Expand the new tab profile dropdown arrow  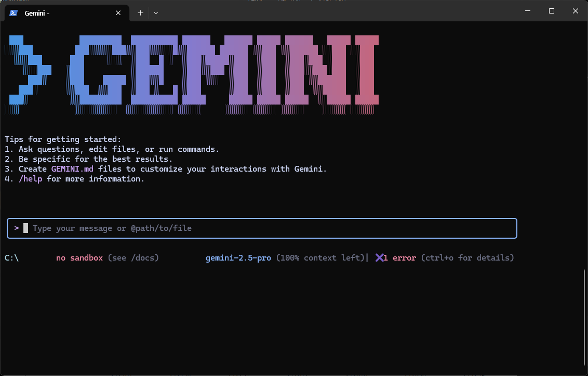coord(156,13)
